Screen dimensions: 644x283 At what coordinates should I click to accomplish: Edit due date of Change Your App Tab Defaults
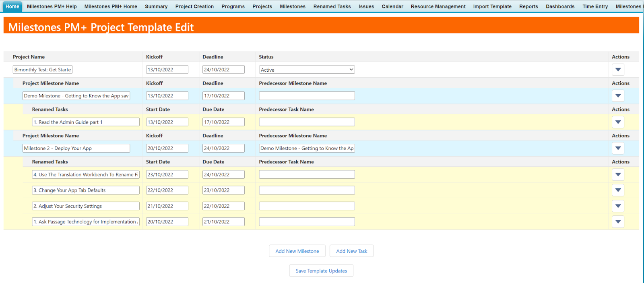pyautogui.click(x=223, y=190)
